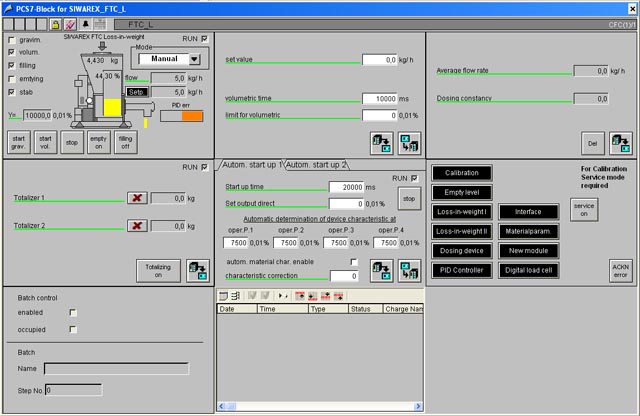Click transfer icon next to Totalizing on

[196, 271]
